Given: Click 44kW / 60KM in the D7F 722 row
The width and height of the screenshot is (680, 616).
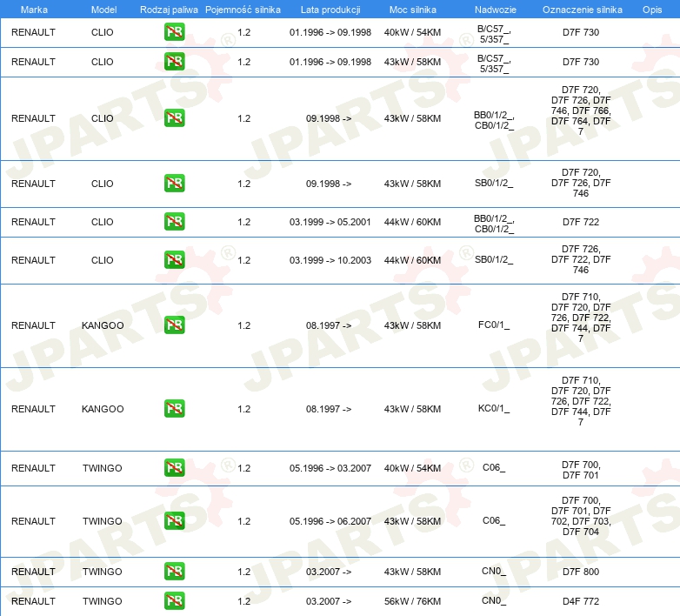Looking at the screenshot, I should pyautogui.click(x=412, y=222).
